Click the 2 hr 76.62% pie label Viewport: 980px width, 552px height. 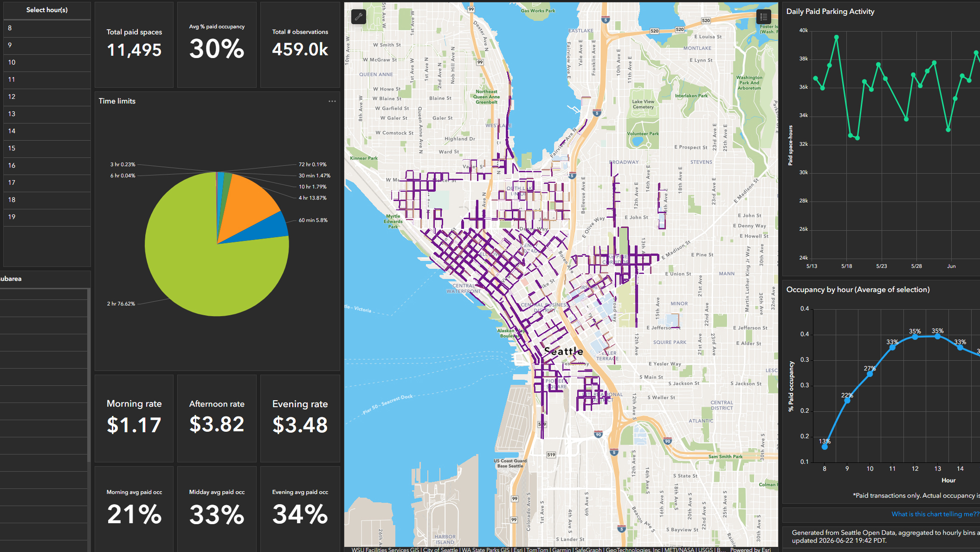(121, 304)
